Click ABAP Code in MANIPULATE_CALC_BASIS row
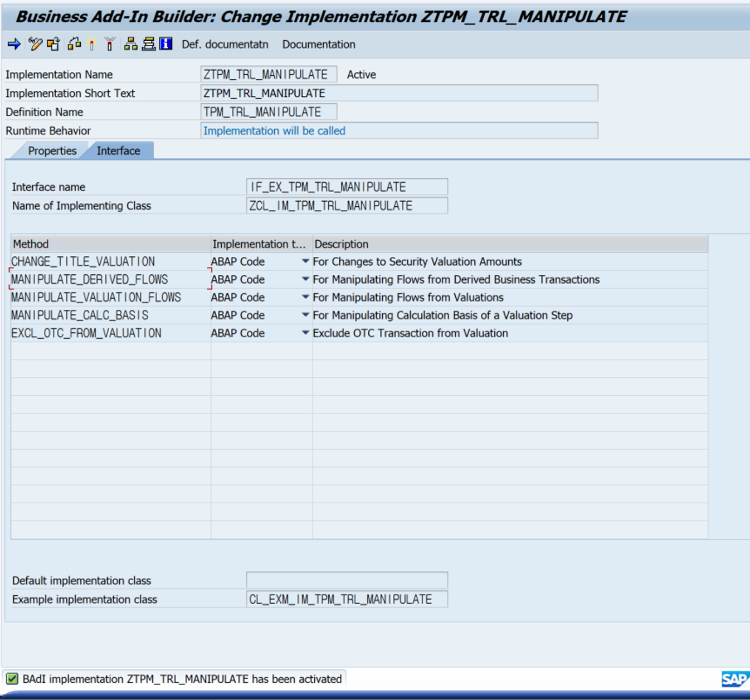 (x=238, y=315)
